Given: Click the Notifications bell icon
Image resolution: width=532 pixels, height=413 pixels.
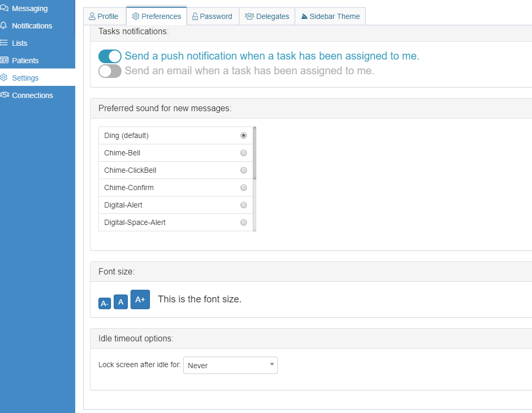Looking at the screenshot, I should (x=4, y=26).
